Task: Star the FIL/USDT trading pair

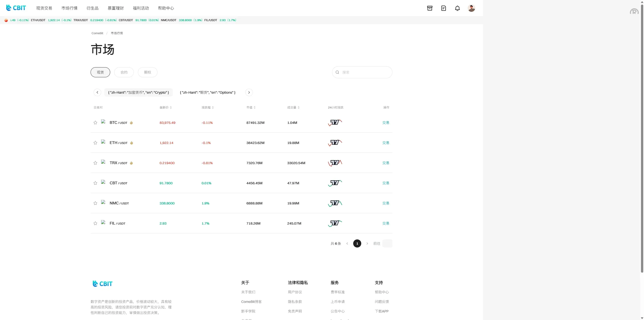Action: tap(95, 223)
